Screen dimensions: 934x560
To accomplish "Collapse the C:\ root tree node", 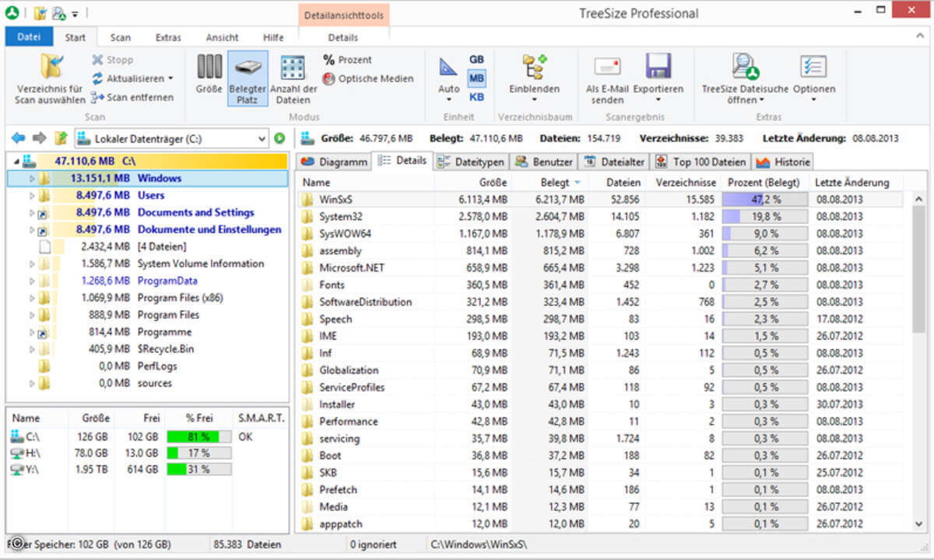I will (16, 161).
